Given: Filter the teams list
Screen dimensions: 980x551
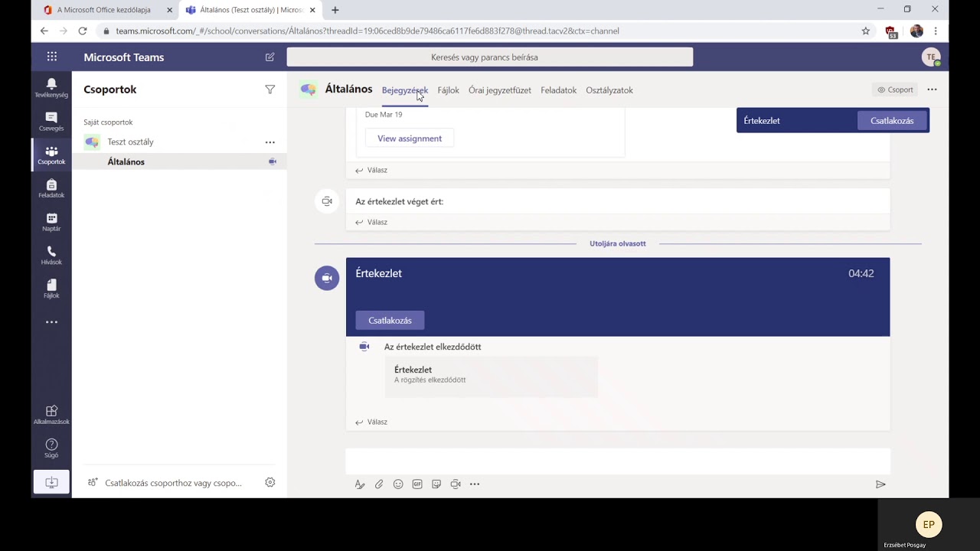Looking at the screenshot, I should [x=269, y=90].
